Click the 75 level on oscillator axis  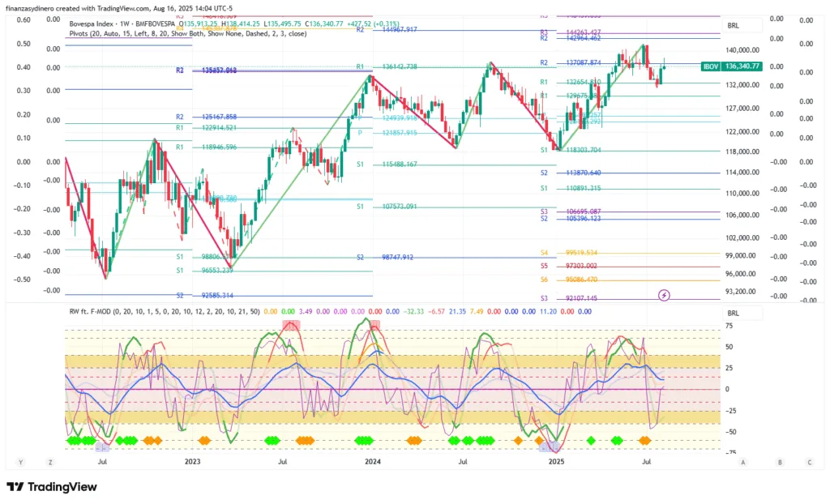click(729, 326)
